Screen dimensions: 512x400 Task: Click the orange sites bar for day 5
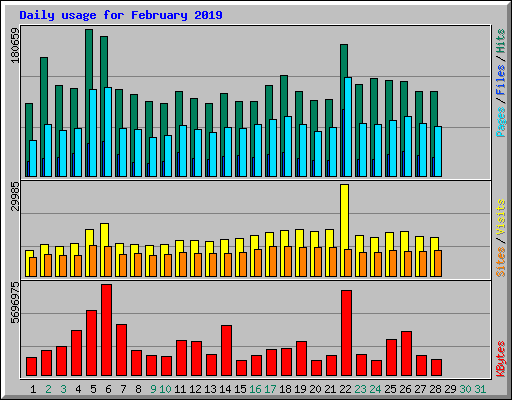pyautogui.click(x=93, y=261)
